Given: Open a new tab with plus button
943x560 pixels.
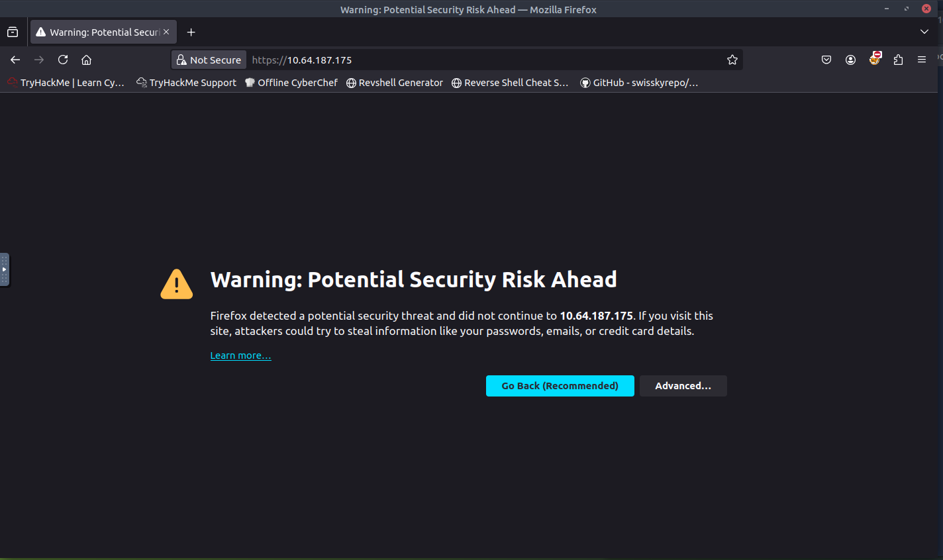Looking at the screenshot, I should coord(191,32).
